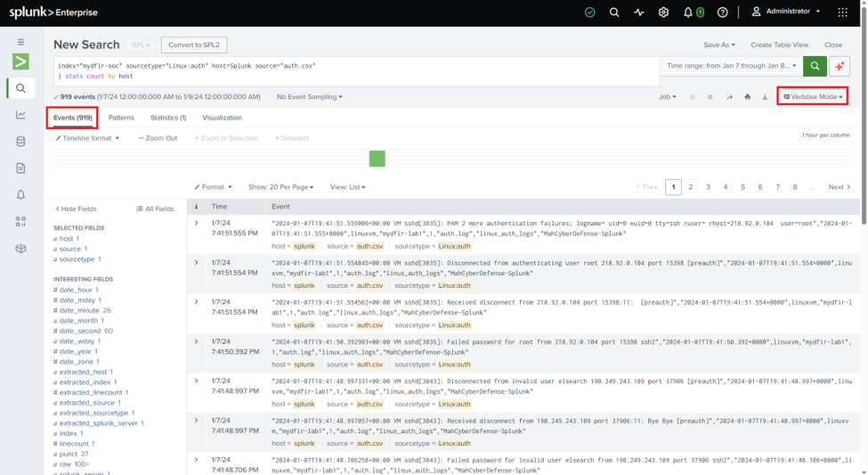The height and width of the screenshot is (475, 868).
Task: Expand the first event row chevron
Action: tap(196, 223)
